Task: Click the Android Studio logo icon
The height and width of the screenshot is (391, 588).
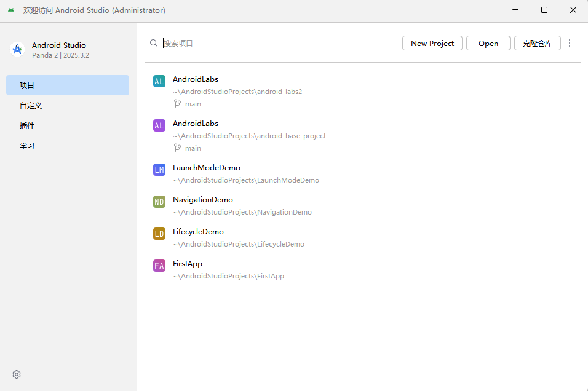Action: pyautogui.click(x=17, y=49)
